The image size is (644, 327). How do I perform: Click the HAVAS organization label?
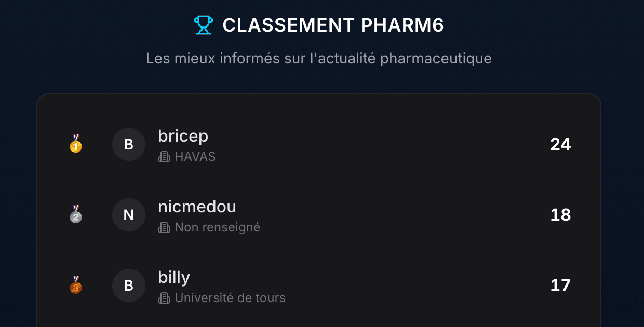tap(195, 157)
